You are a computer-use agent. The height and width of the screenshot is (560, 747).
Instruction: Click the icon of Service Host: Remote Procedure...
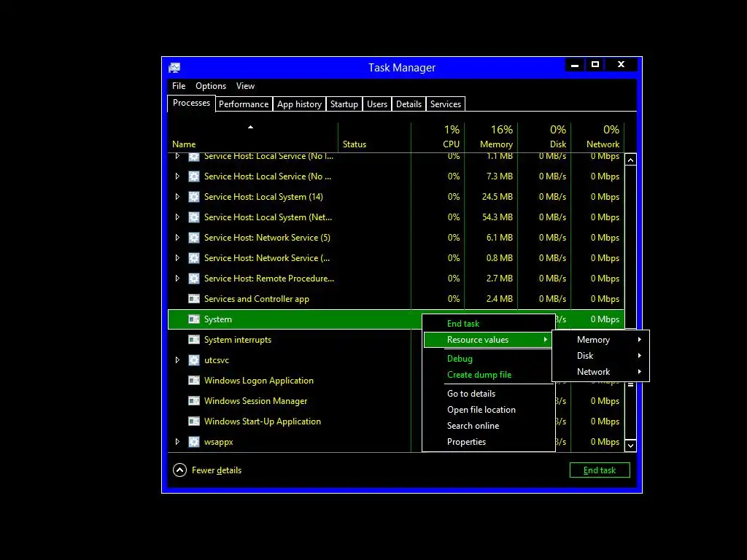pos(194,279)
